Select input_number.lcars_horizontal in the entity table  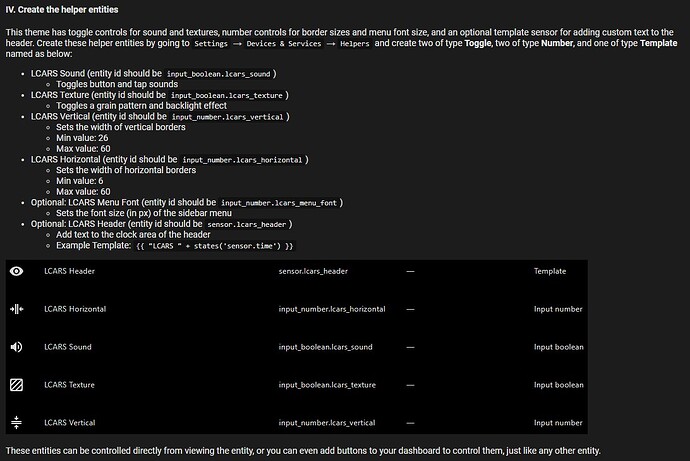(x=332, y=309)
